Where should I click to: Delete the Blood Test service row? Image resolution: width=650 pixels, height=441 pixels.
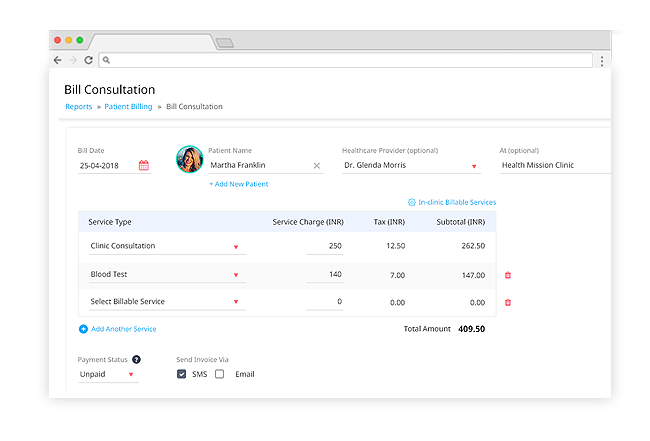(x=508, y=274)
